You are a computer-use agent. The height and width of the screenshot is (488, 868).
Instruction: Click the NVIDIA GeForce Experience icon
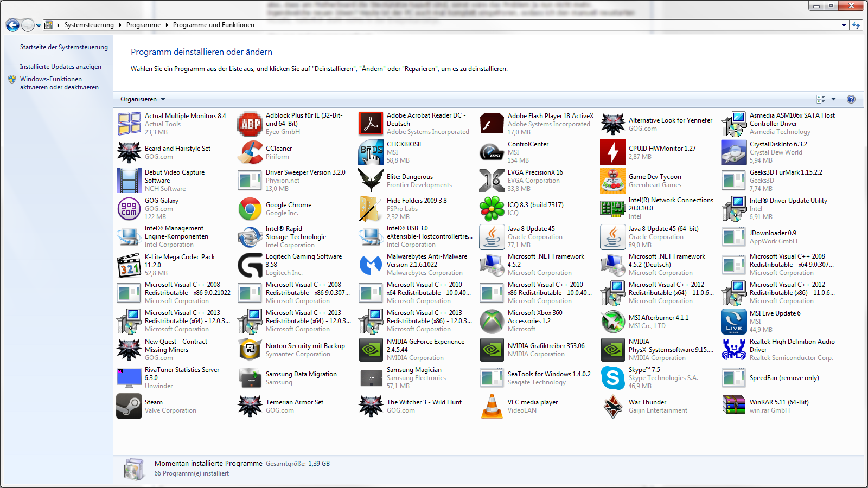371,350
